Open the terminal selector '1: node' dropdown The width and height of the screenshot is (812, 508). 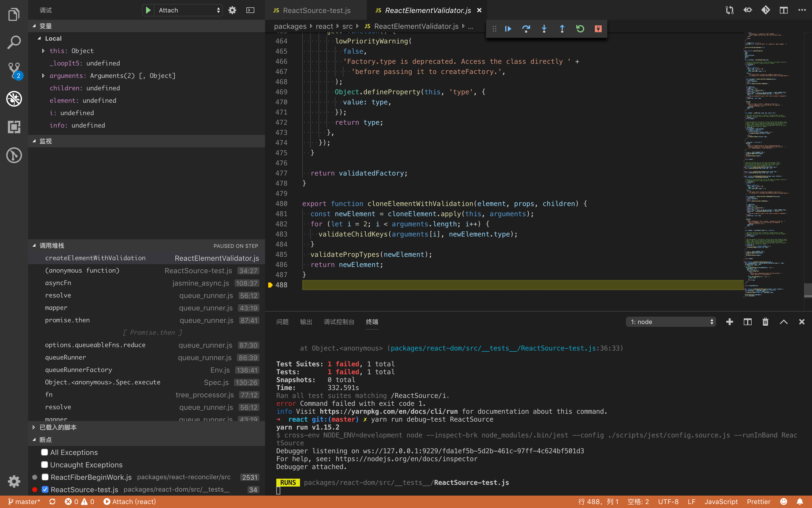671,321
